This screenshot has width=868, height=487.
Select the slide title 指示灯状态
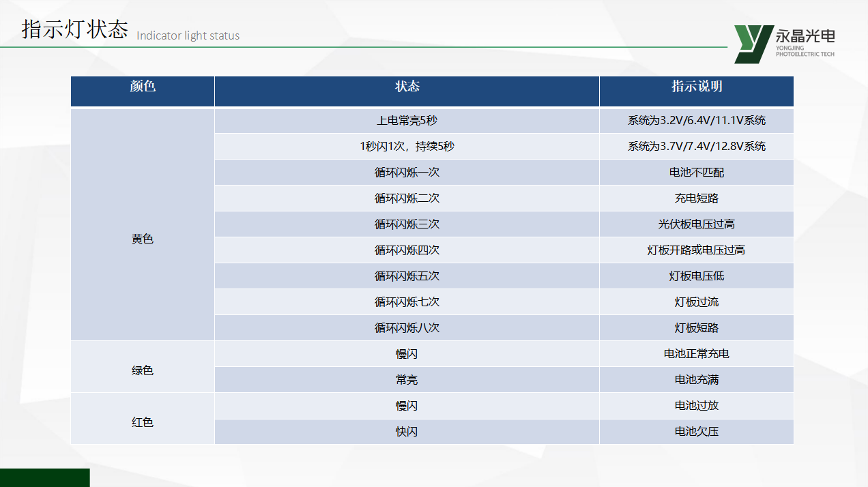(75, 30)
